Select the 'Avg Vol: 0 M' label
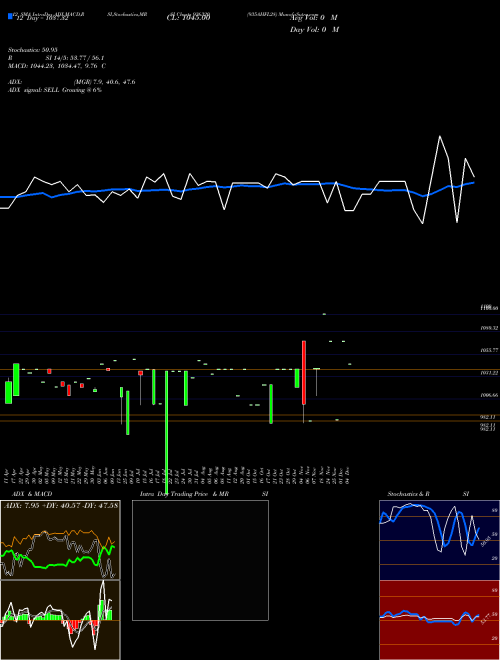500x660 pixels. coord(314,18)
